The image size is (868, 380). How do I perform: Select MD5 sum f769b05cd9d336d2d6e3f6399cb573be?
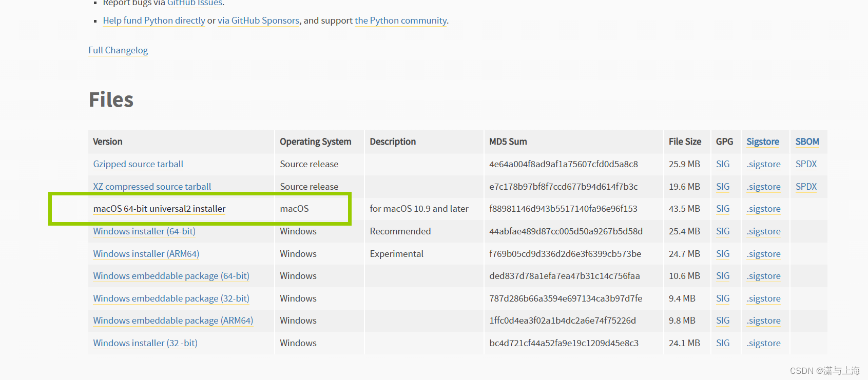point(565,254)
